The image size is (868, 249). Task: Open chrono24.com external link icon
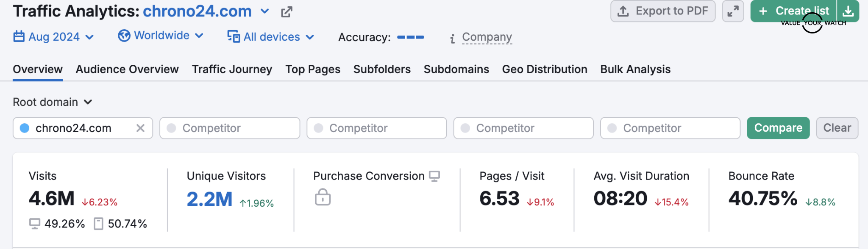(287, 12)
